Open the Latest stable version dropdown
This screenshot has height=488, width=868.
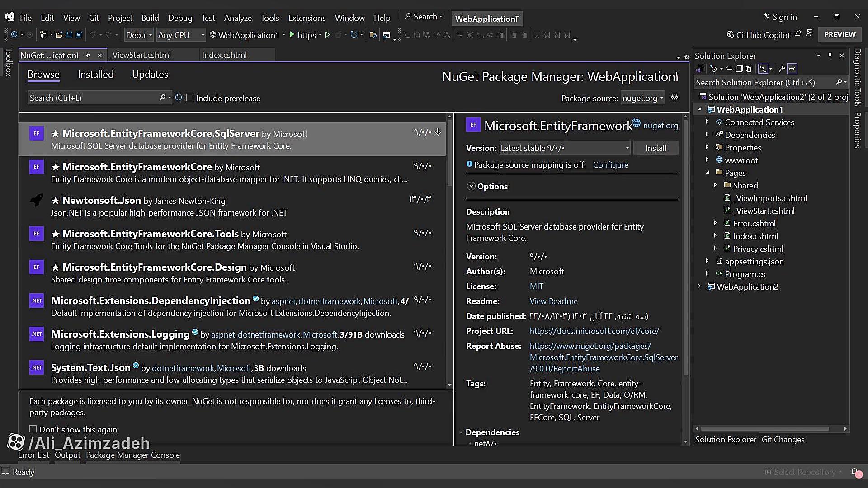565,148
